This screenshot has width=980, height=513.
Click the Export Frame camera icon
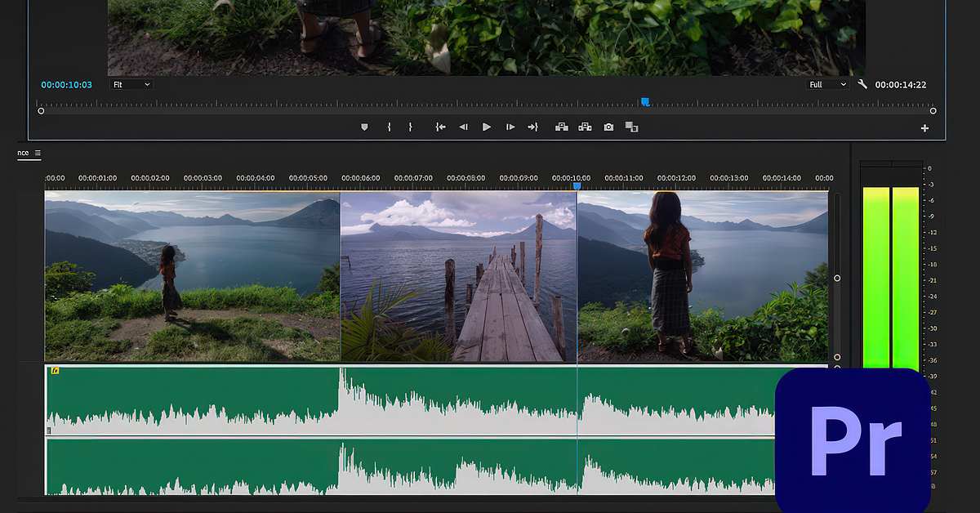point(608,127)
